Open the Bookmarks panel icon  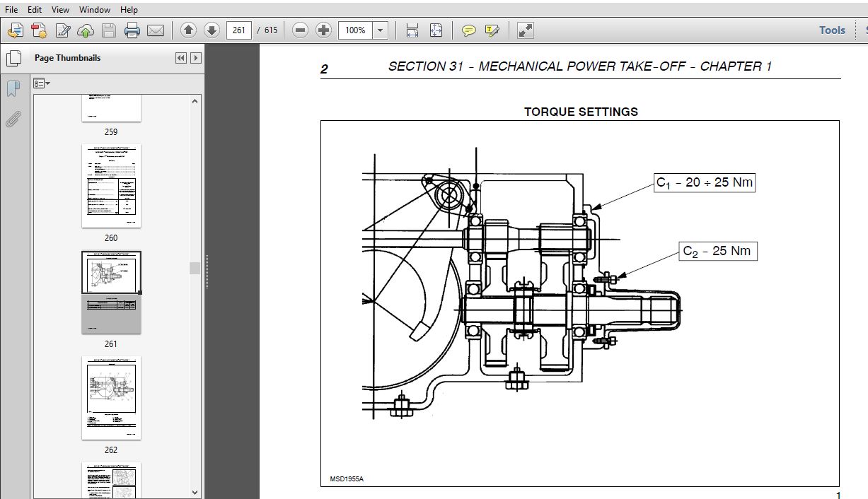click(x=13, y=89)
